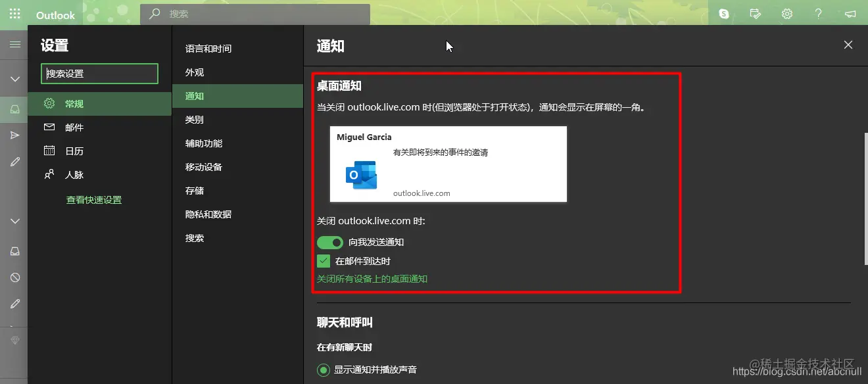This screenshot has height=384, width=868.
Task: Click the Drafts pencil icon in sidebar
Action: 14,161
